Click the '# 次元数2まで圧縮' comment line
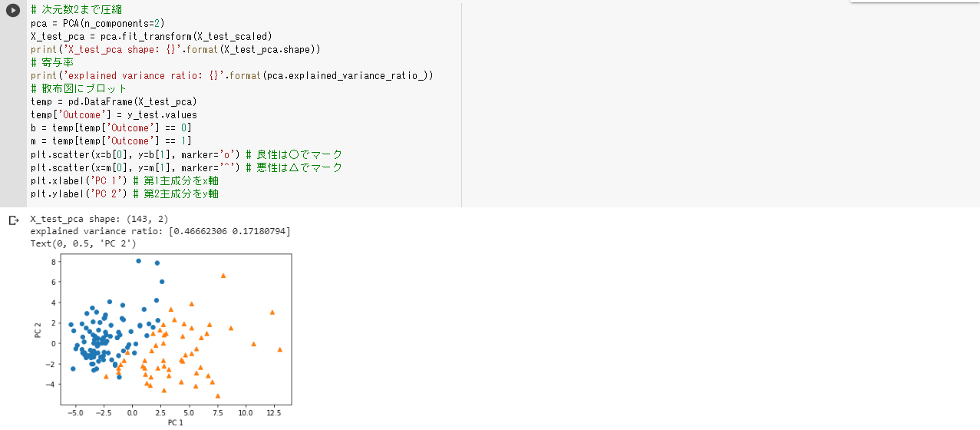This screenshot has height=430, width=980. pyautogui.click(x=76, y=10)
